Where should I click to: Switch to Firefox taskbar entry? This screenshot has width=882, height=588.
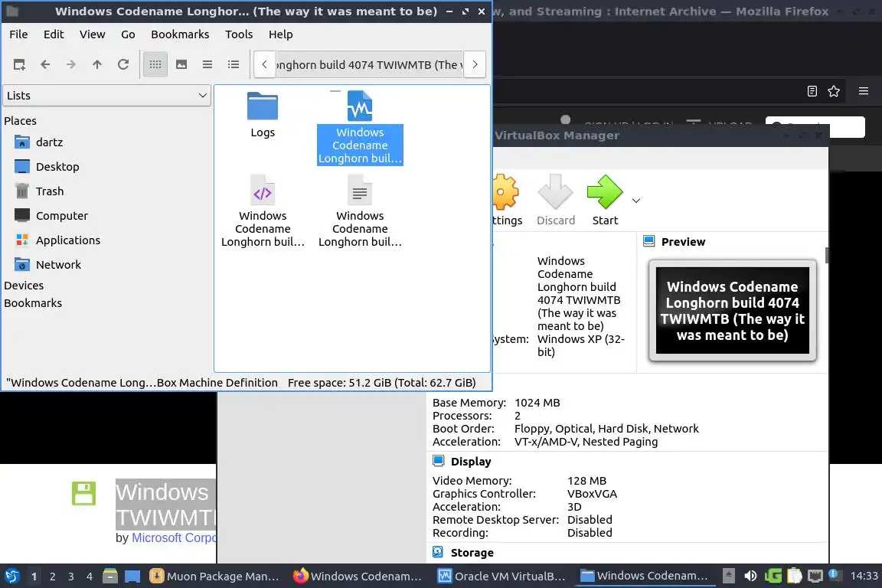[x=358, y=577]
